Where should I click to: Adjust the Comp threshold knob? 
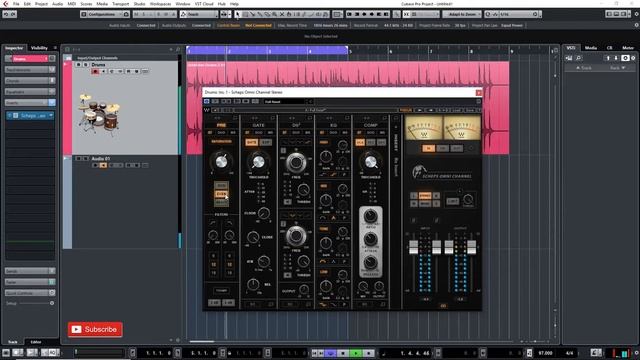pyautogui.click(x=371, y=162)
